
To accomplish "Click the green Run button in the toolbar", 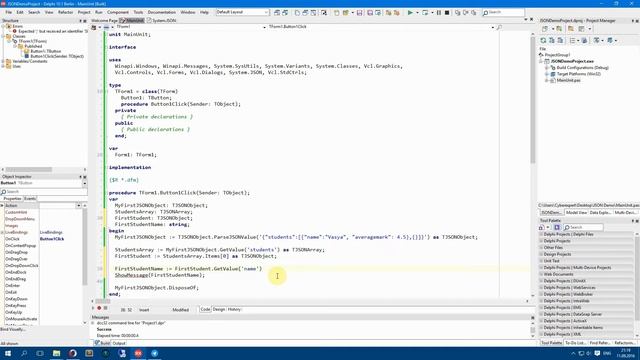I will click(x=410, y=13).
